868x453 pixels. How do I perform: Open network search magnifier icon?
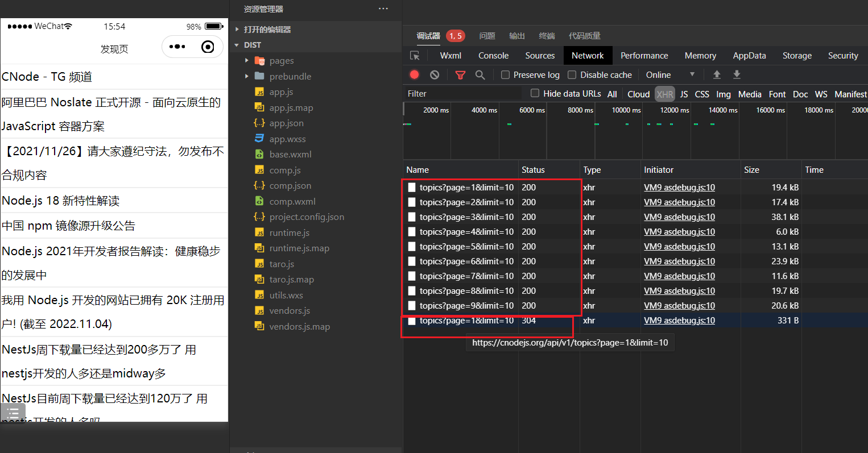coord(480,74)
